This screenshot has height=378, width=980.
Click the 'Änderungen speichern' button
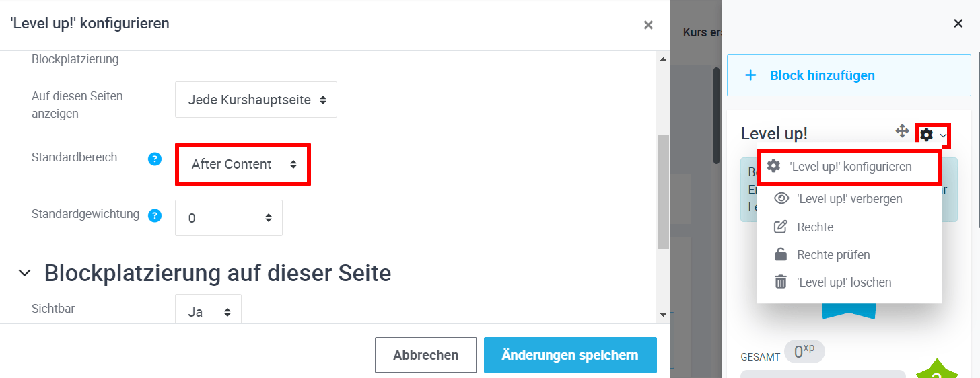pyautogui.click(x=570, y=355)
